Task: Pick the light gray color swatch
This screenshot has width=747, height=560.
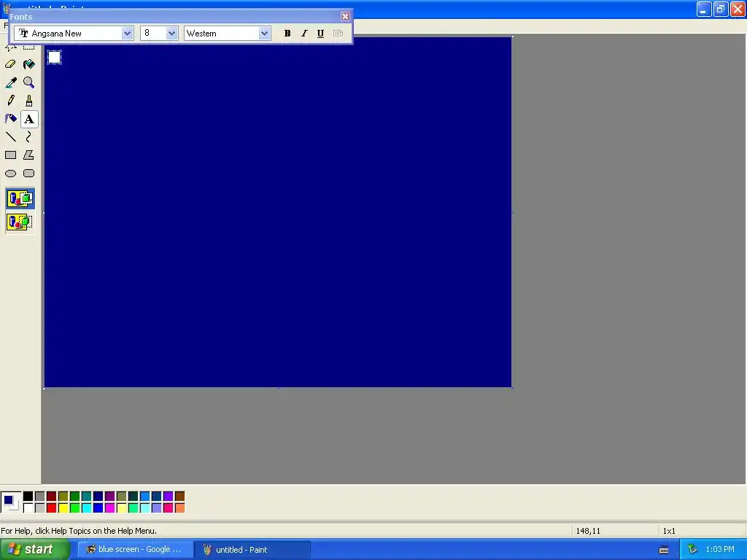Action: (40, 508)
